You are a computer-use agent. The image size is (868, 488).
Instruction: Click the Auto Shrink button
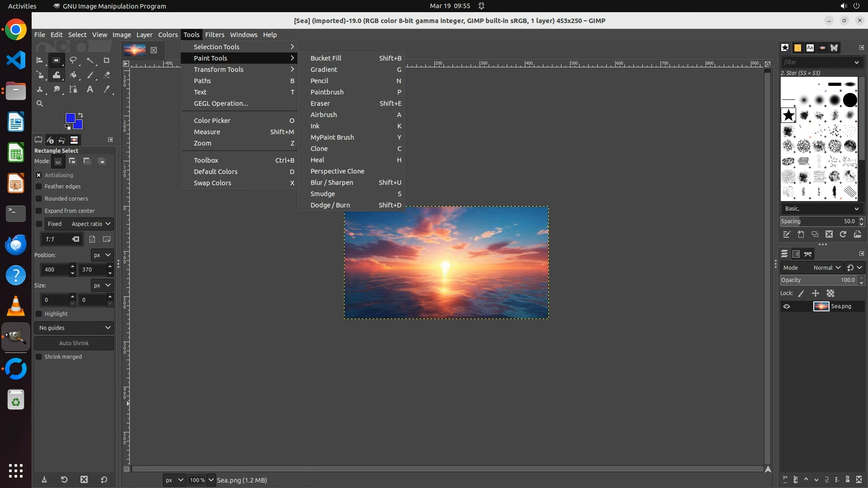click(x=74, y=343)
